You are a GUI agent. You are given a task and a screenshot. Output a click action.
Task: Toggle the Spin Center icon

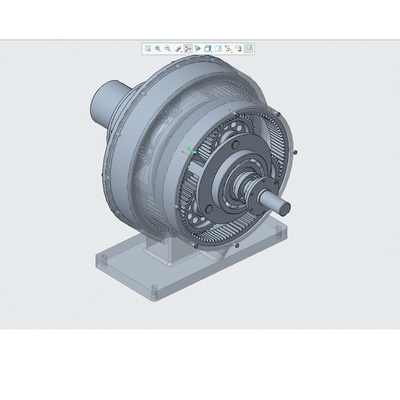188,49
